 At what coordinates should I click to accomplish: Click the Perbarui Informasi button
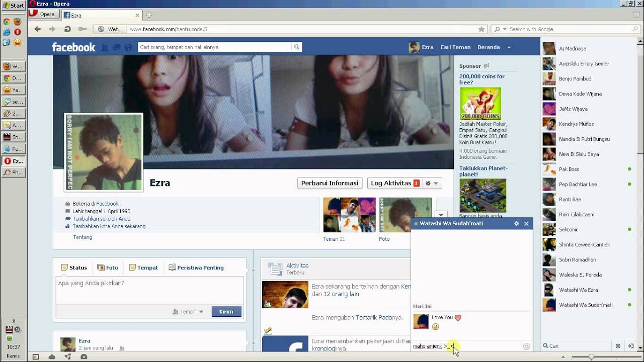(330, 184)
